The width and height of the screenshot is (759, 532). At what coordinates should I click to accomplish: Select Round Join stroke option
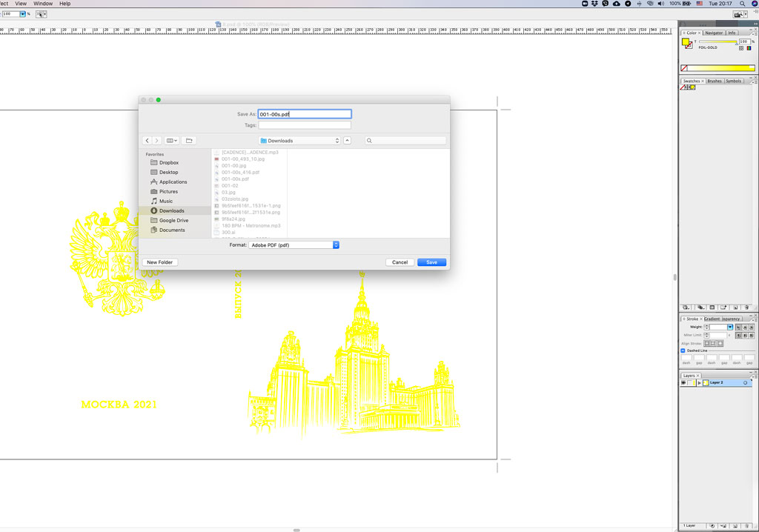(x=745, y=335)
